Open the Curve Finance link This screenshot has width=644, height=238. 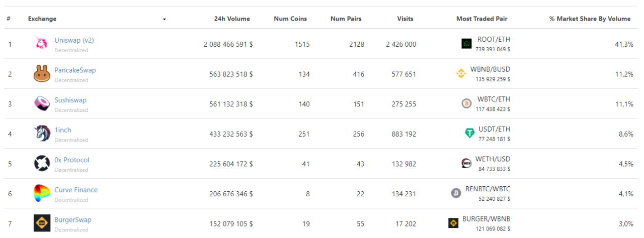(x=76, y=190)
